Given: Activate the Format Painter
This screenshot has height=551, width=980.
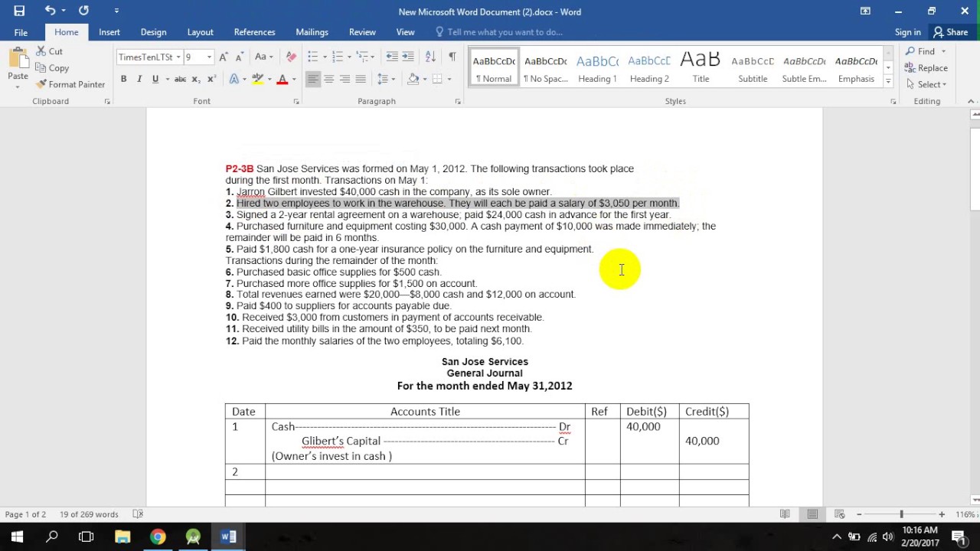Looking at the screenshot, I should 70,84.
